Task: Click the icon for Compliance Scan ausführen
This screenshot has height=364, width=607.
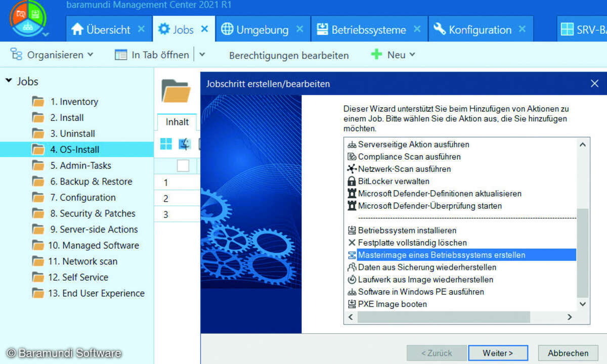Action: click(352, 157)
